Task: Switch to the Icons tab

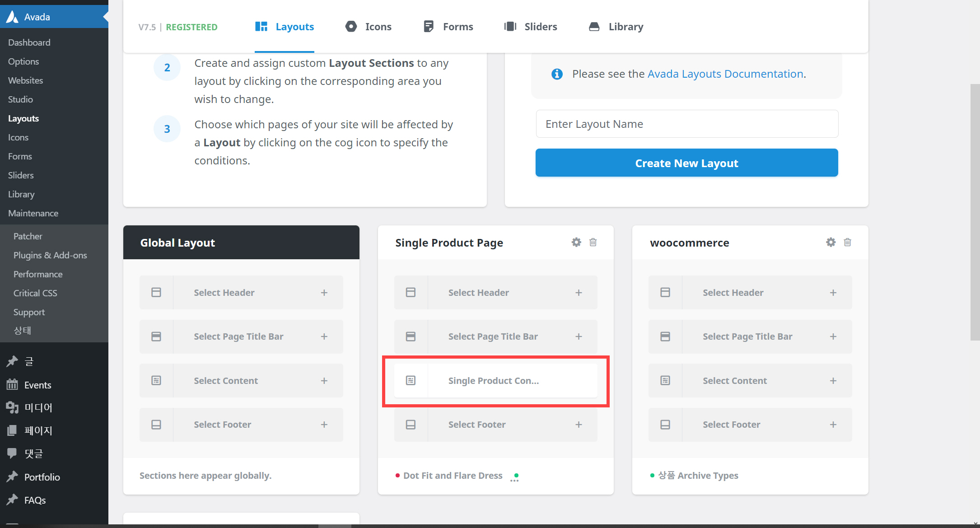Action: 369,27
